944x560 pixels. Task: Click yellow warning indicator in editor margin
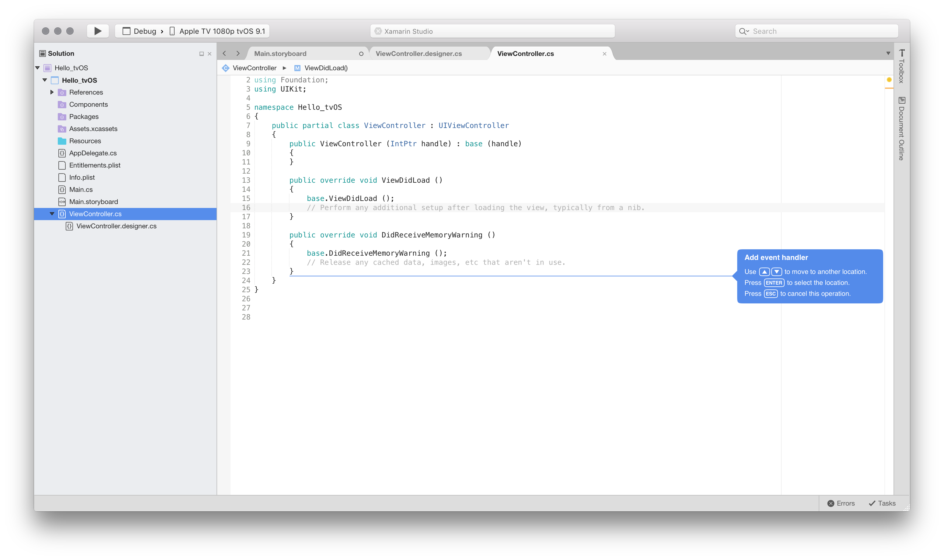pos(889,80)
